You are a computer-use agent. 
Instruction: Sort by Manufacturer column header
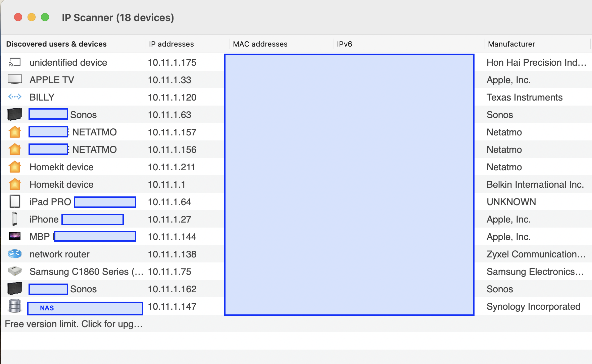pyautogui.click(x=511, y=44)
